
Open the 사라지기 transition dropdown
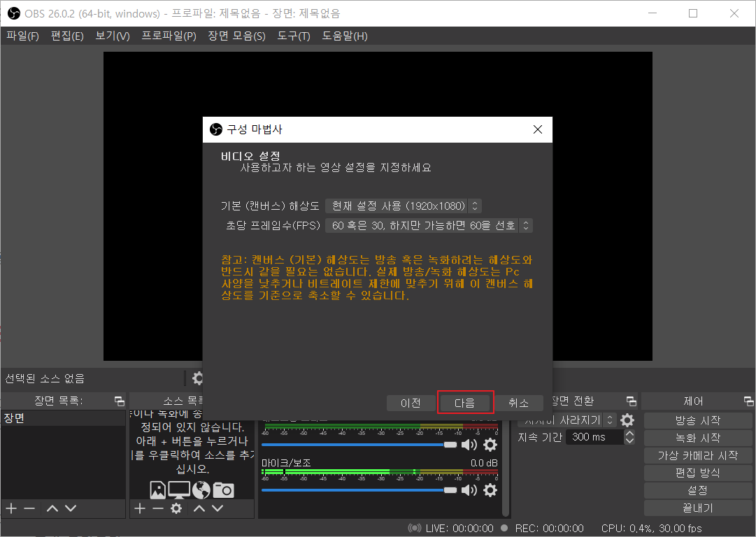pos(567,420)
